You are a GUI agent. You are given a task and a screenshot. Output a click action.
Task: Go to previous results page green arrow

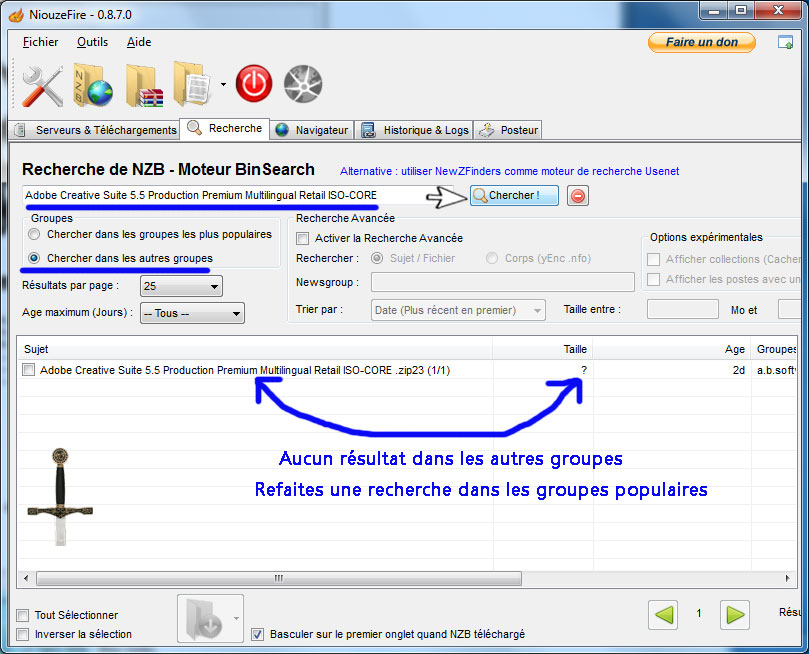point(663,614)
